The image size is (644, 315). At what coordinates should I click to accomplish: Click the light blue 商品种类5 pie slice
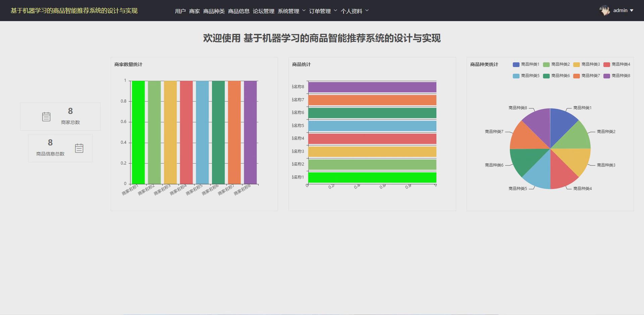coord(540,174)
